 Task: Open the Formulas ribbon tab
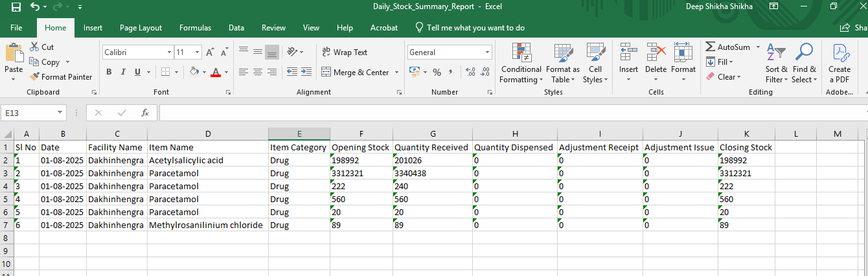coord(195,28)
